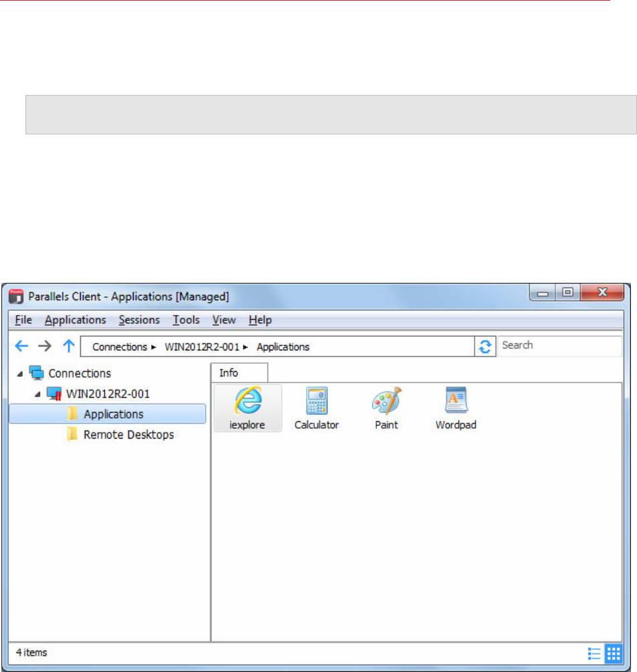This screenshot has height=672, width=637.
Task: Minimize the Parallels Client window
Action: tap(543, 293)
